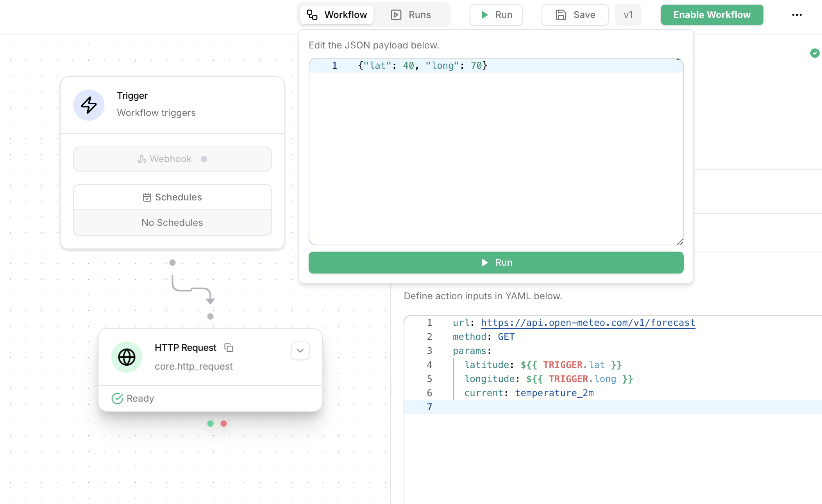Click the Save floppy disk icon
The height and width of the screenshot is (504, 822).
click(561, 15)
